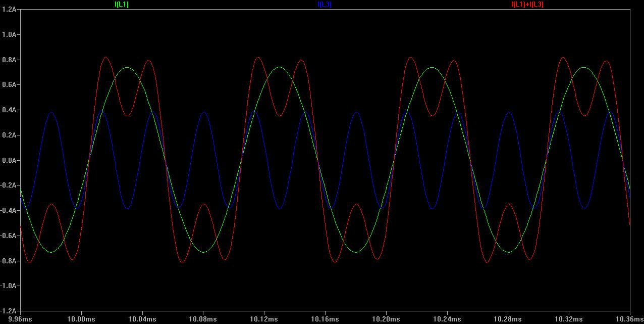The width and height of the screenshot is (644, 324).
Task: Click the 10.00ms time axis label
Action: [81, 319]
